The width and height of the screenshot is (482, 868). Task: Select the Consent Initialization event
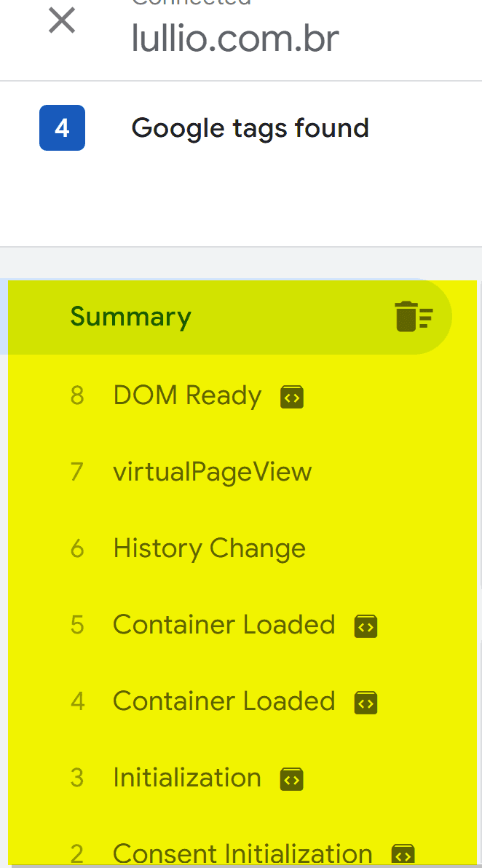[x=242, y=853]
